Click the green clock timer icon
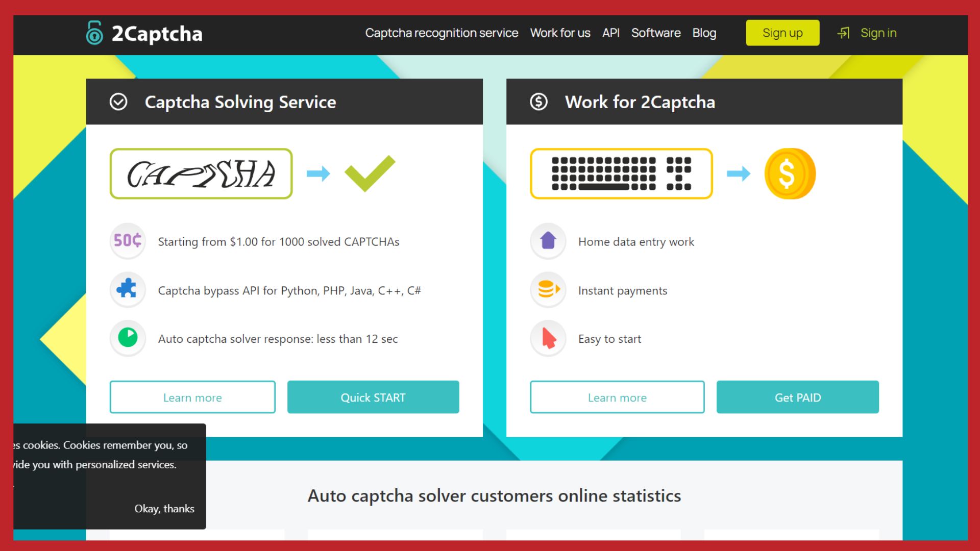Screen dimensions: 980x551 click(128, 338)
